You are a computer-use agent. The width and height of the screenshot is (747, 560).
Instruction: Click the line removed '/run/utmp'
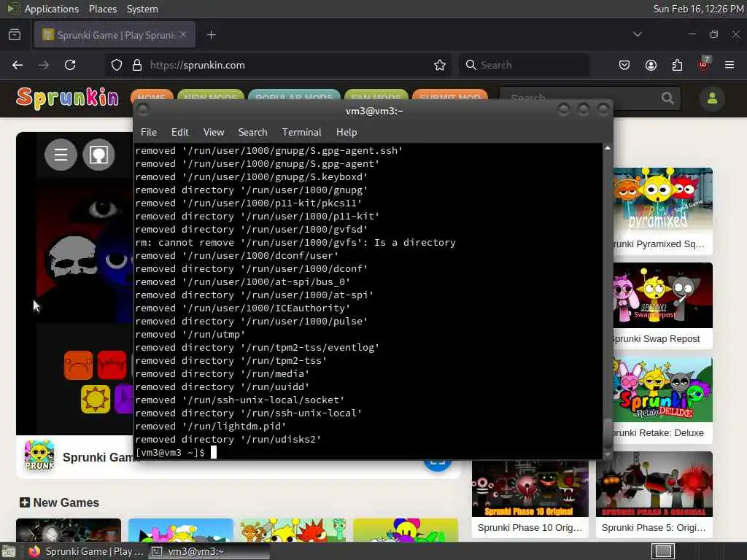click(x=190, y=334)
